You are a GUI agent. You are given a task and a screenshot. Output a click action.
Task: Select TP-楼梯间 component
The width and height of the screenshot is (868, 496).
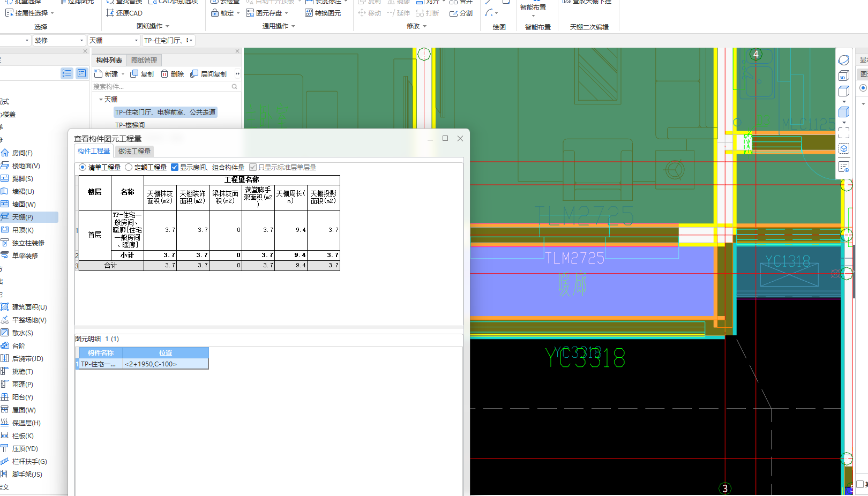tap(130, 125)
